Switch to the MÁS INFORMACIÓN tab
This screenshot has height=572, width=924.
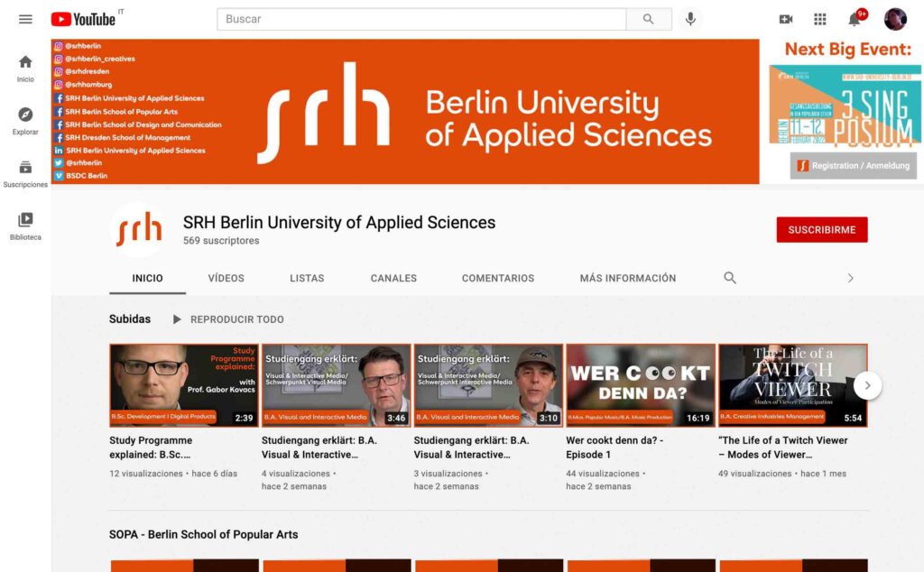(628, 278)
